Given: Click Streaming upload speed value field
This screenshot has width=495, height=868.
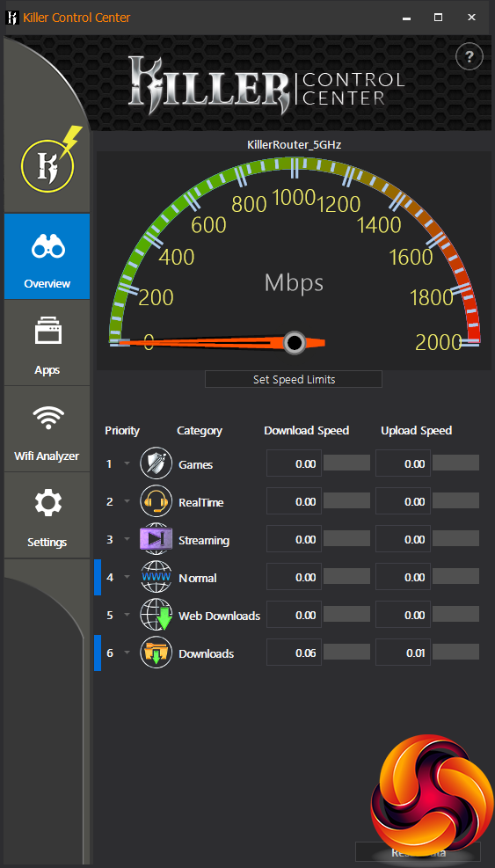Looking at the screenshot, I should [x=403, y=538].
